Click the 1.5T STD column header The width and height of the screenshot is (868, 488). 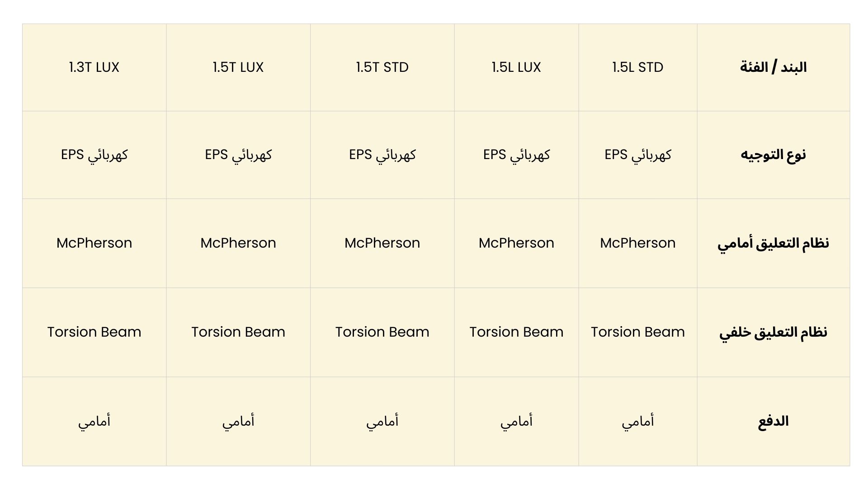pos(382,67)
